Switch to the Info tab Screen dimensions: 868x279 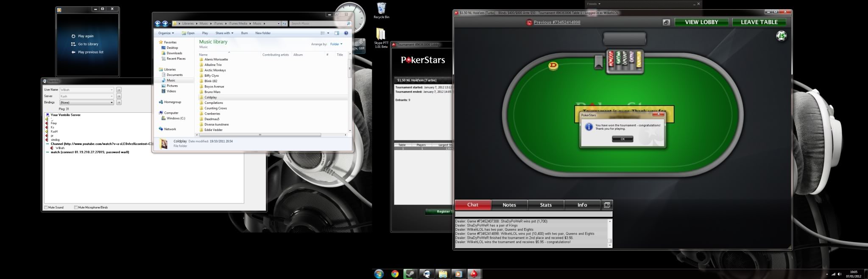pos(582,205)
